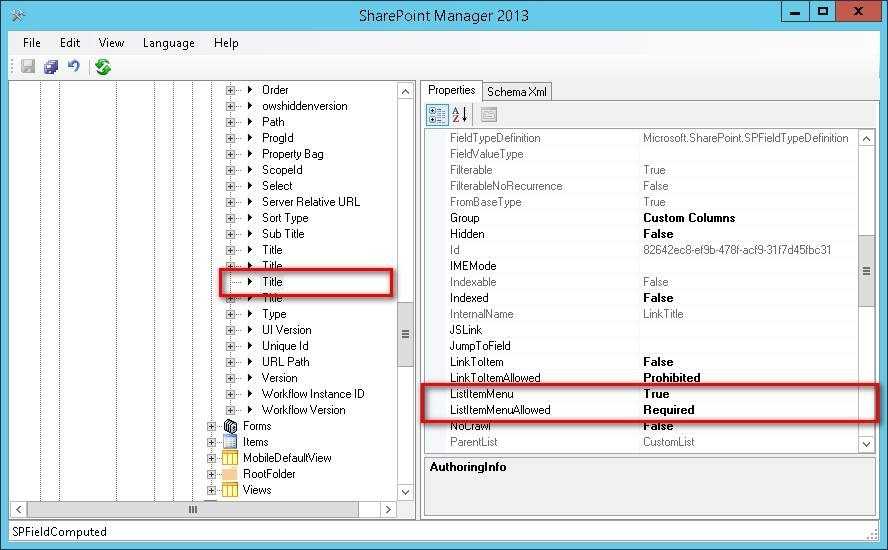Screen dimensions: 888x550
Task: Expand the Forms node
Action: point(211,426)
